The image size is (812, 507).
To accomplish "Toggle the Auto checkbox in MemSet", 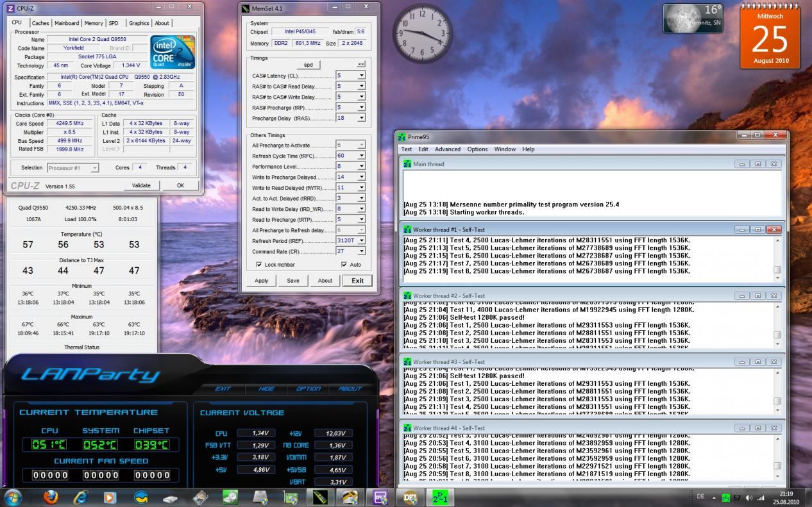I will (344, 265).
